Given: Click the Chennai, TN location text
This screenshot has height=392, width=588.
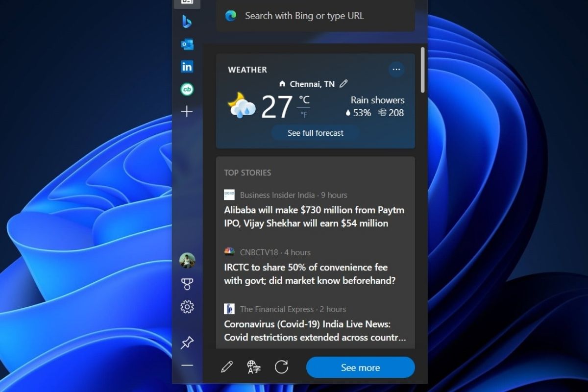Looking at the screenshot, I should click(x=312, y=84).
